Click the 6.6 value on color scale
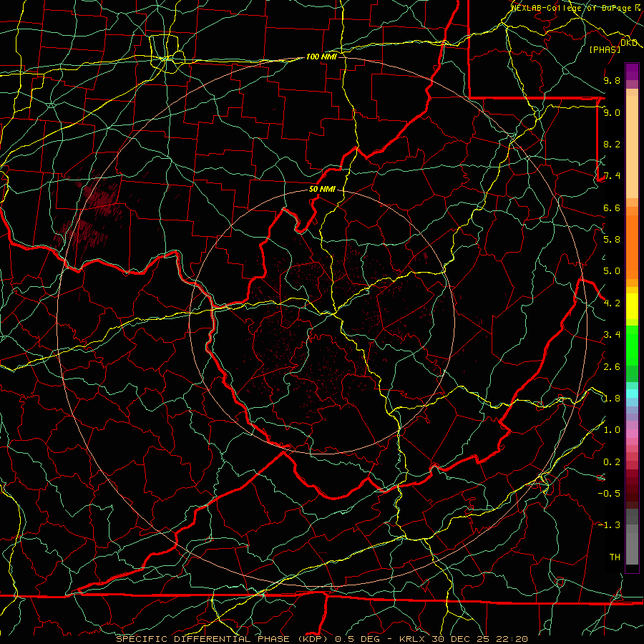Image resolution: width=644 pixels, height=644 pixels. pyautogui.click(x=612, y=208)
